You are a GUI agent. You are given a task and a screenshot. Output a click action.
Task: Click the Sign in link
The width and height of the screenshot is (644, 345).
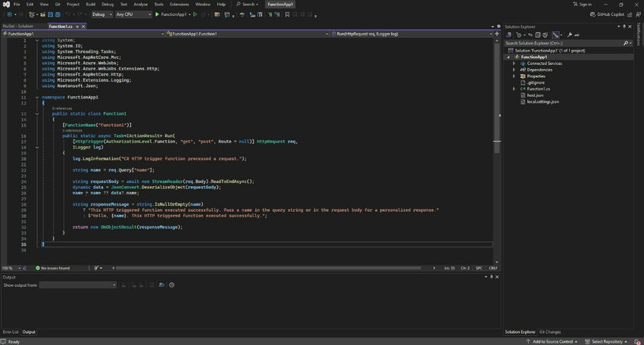[583, 4]
